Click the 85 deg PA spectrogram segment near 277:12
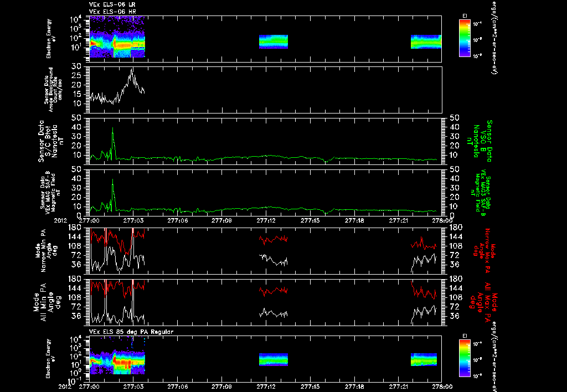This screenshot has height=392, width=567. pos(274,360)
